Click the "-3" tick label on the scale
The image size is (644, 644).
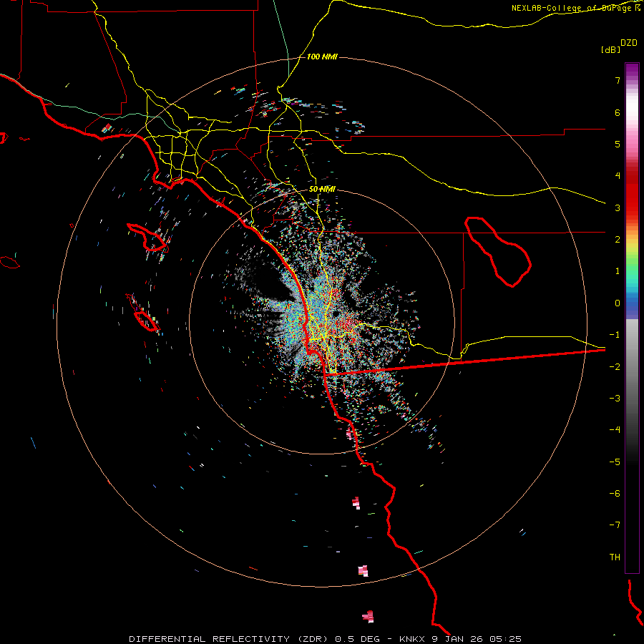click(615, 399)
